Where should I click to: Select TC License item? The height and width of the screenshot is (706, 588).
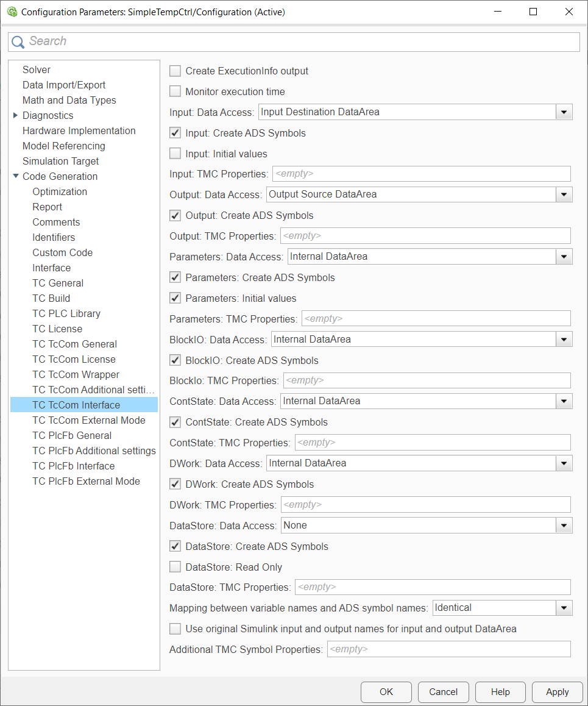(57, 329)
